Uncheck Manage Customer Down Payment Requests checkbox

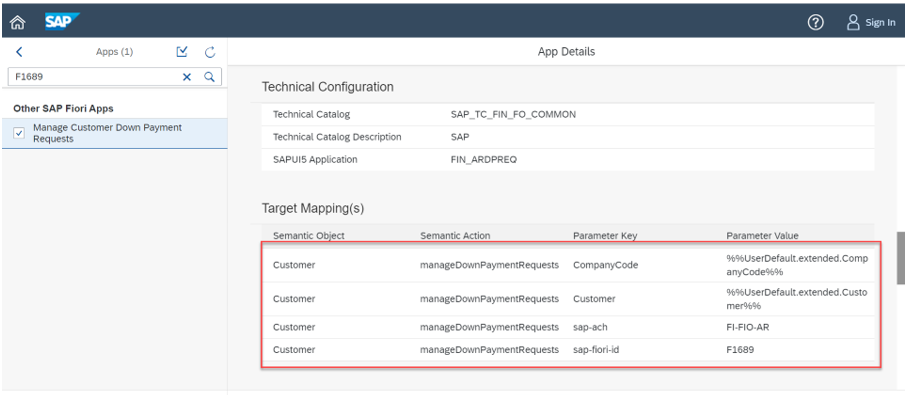coord(19,133)
